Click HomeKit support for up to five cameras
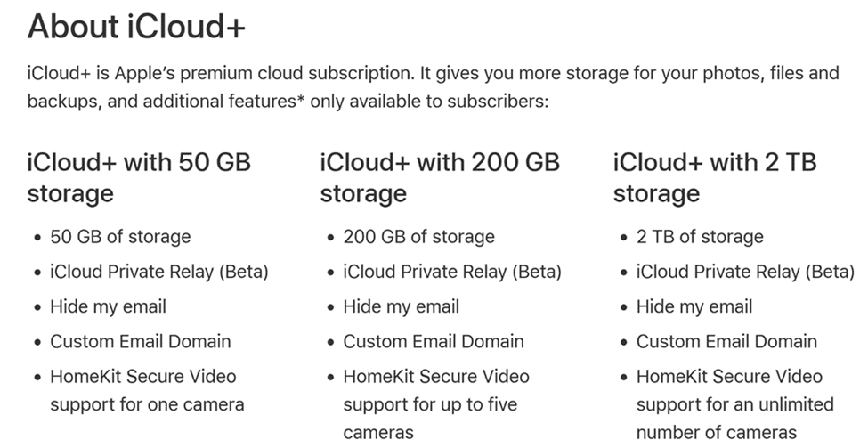 pyautogui.click(x=436, y=404)
